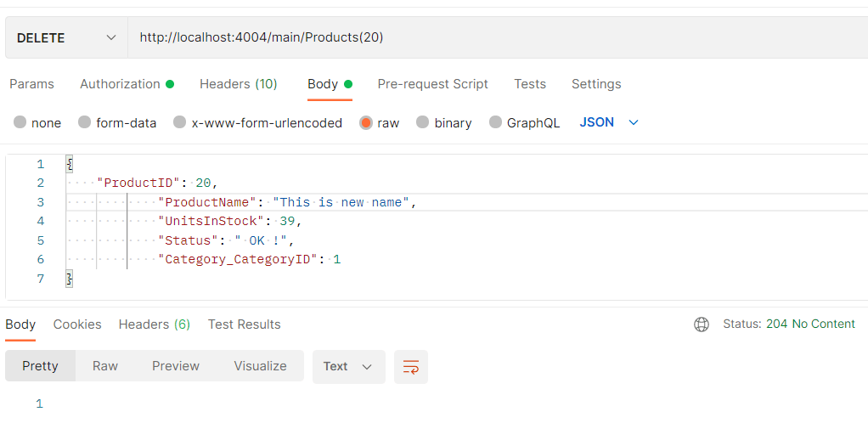
Task: Click the Raw response view button
Action: click(x=105, y=366)
